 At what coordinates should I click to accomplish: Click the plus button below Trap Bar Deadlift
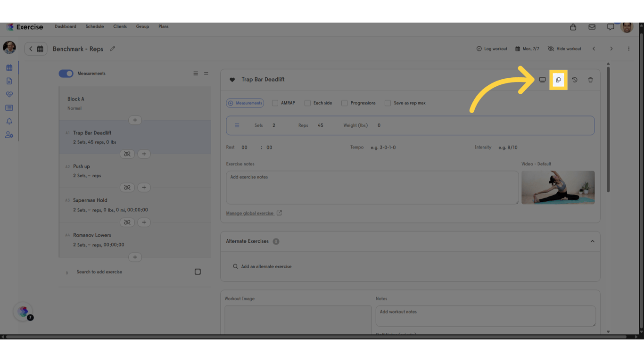(144, 154)
